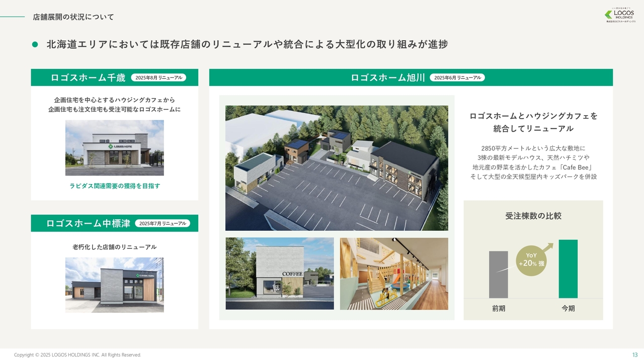The width and height of the screenshot is (644, 362).
Task: Click the green bullet dot before the headline
Action: [35, 45]
